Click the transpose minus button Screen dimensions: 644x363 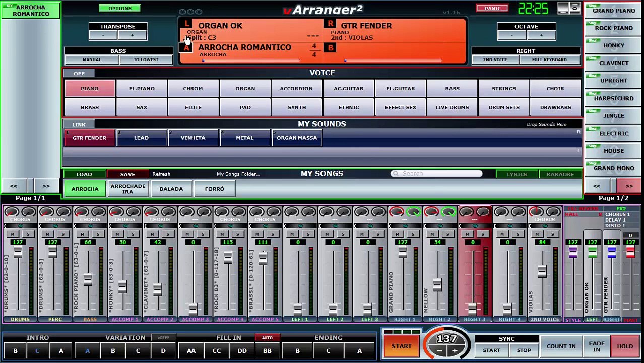coord(103,35)
